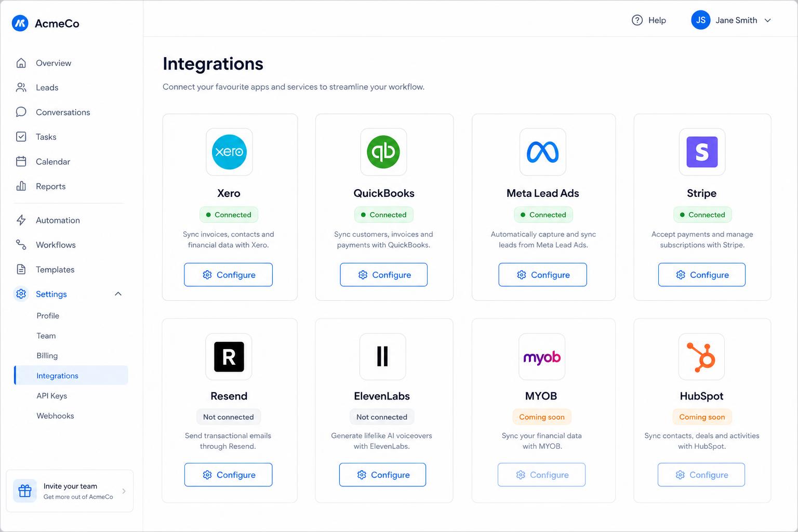798x532 pixels.
Task: Click the Help link in header
Action: [x=649, y=20]
